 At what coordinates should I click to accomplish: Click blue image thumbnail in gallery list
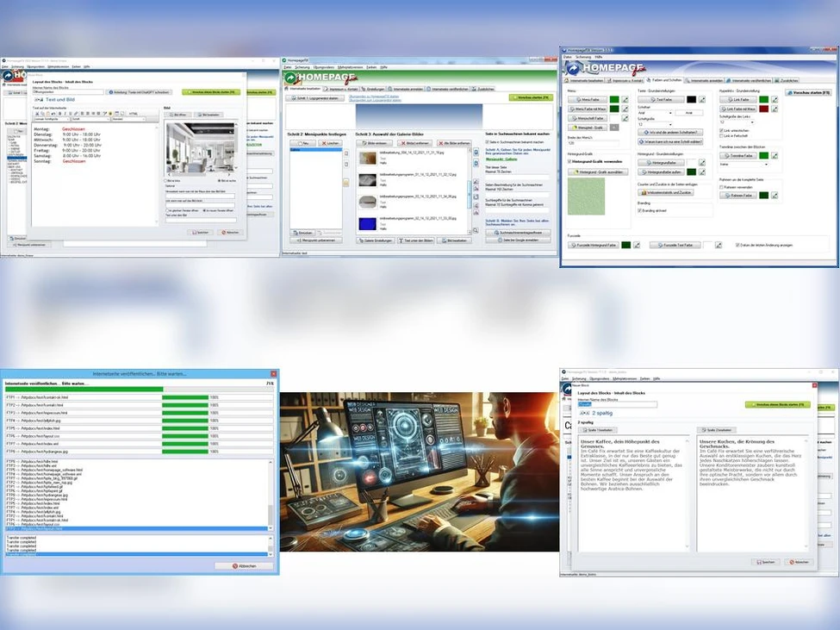(x=368, y=224)
